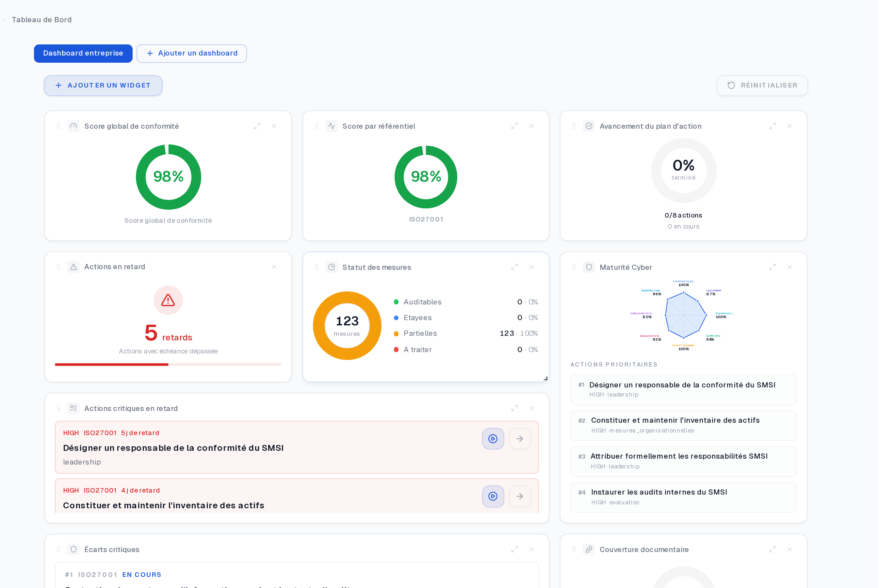The width and height of the screenshot is (878, 588).
Task: Close the Couverture documentaire widget
Action: [789, 549]
